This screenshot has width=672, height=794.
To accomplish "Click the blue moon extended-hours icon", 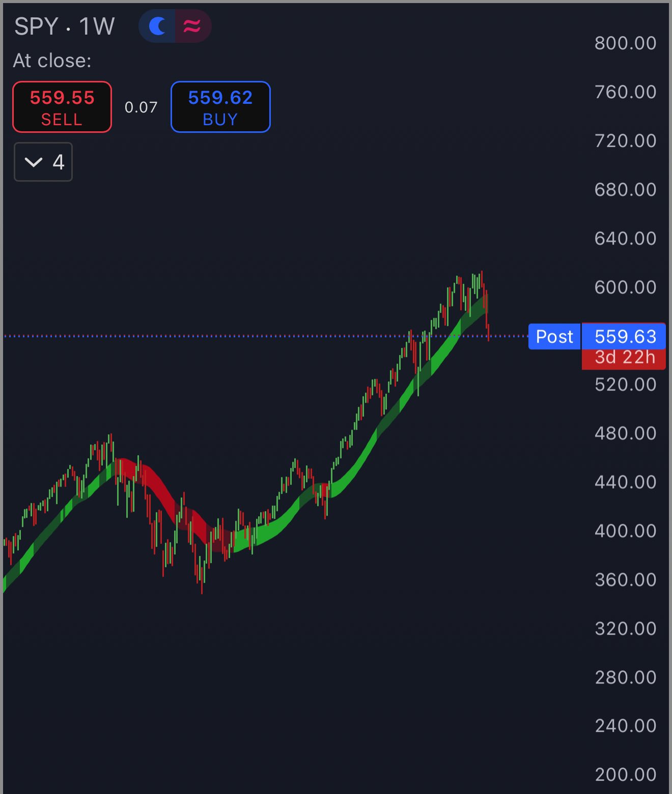I will coord(157,26).
